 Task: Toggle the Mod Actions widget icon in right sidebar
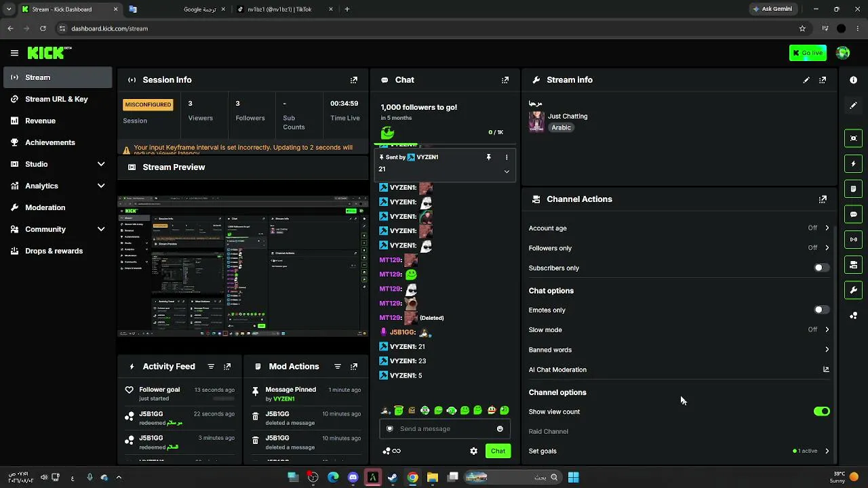tap(854, 188)
